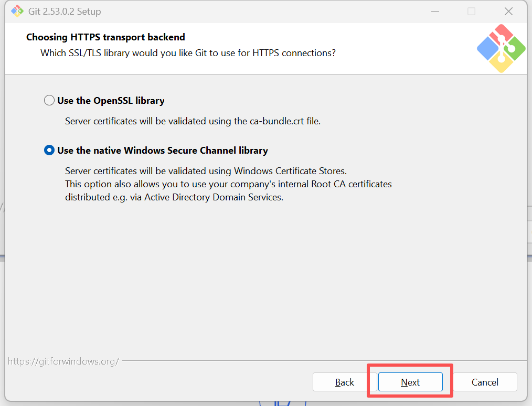This screenshot has height=406, width=532.
Task: Go back to the previous setup page
Action: [x=344, y=382]
